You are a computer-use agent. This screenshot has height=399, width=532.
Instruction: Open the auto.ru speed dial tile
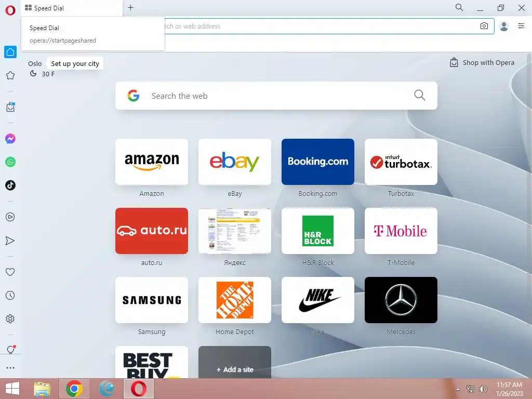(x=152, y=231)
